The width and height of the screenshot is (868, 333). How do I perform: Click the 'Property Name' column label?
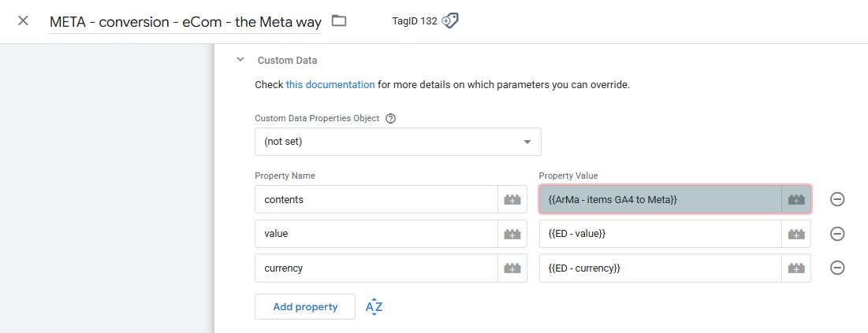(285, 176)
